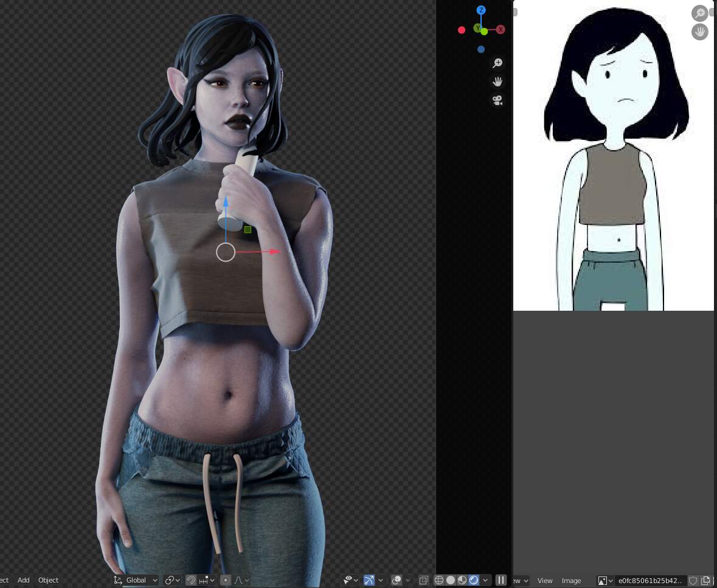Click the white circle move gizmo center
Viewport: 717px width, 588px height.
pyautogui.click(x=226, y=252)
